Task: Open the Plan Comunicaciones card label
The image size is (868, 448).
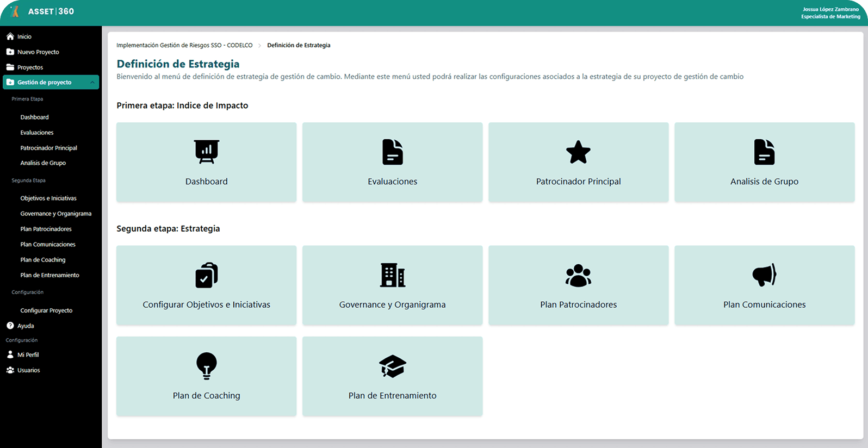Action: [x=765, y=304]
